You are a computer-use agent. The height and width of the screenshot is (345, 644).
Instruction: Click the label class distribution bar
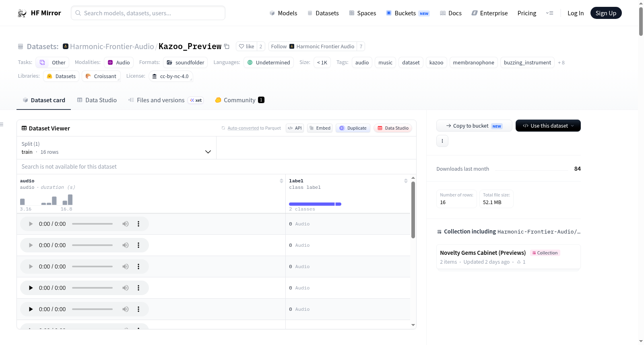[315, 204]
